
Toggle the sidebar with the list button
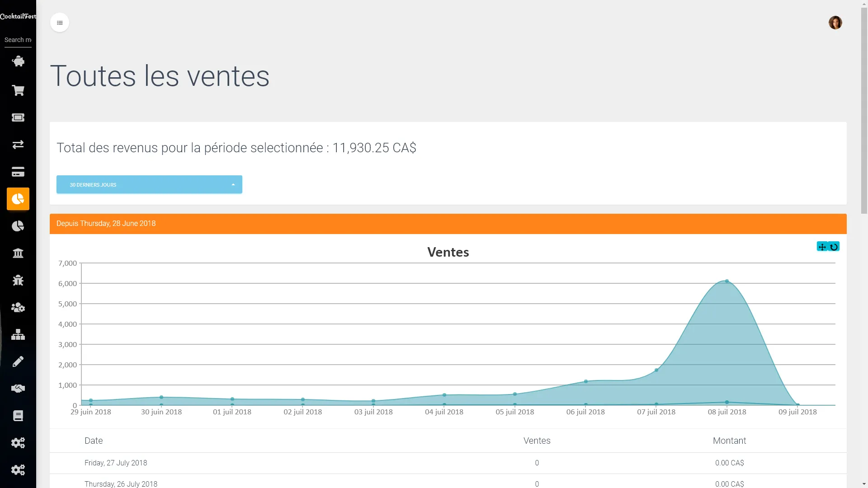point(60,23)
